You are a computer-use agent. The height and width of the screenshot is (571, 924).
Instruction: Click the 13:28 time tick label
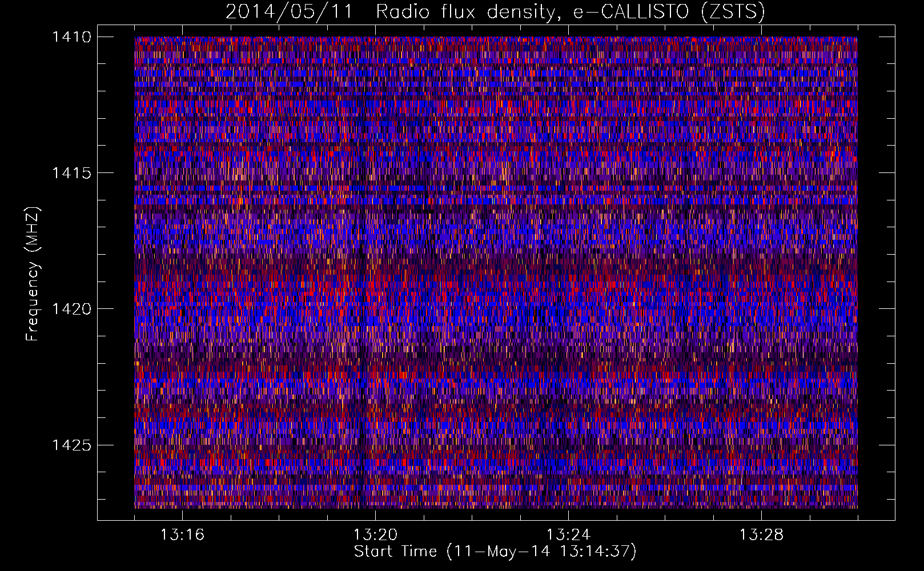(x=761, y=534)
